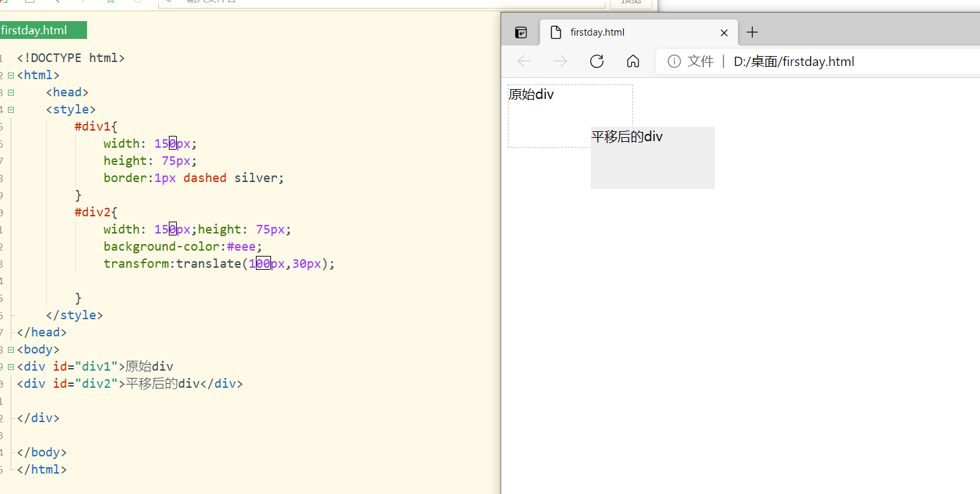The width and height of the screenshot is (980, 494).
Task: Focus the address bar showing D:/桌面/firstday.html
Action: pos(818,61)
